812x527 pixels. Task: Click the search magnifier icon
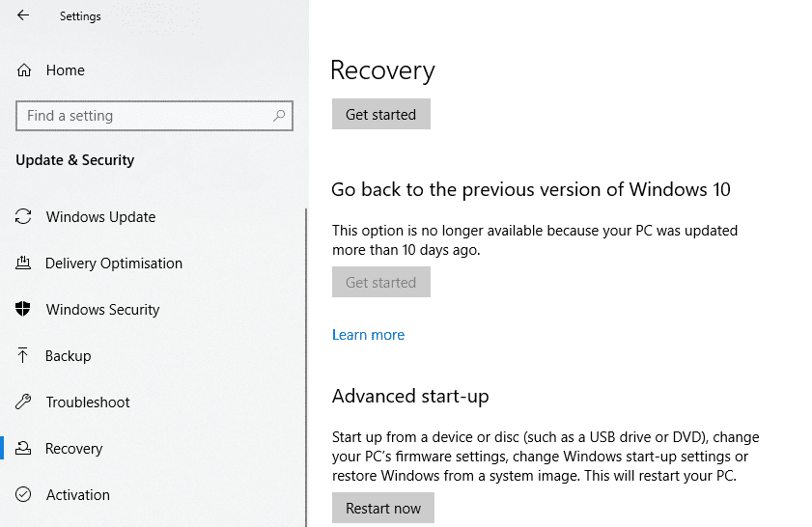click(x=279, y=116)
